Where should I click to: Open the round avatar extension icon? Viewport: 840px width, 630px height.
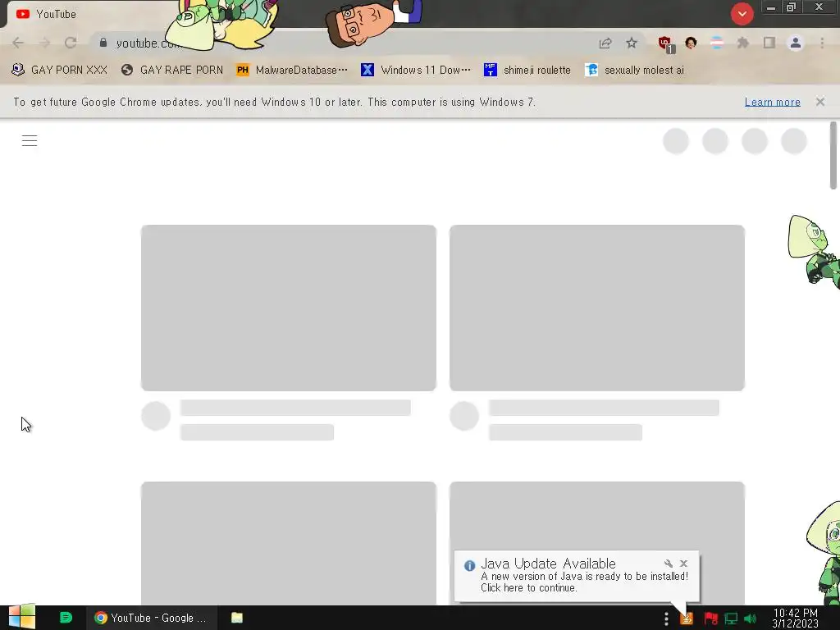(691, 43)
